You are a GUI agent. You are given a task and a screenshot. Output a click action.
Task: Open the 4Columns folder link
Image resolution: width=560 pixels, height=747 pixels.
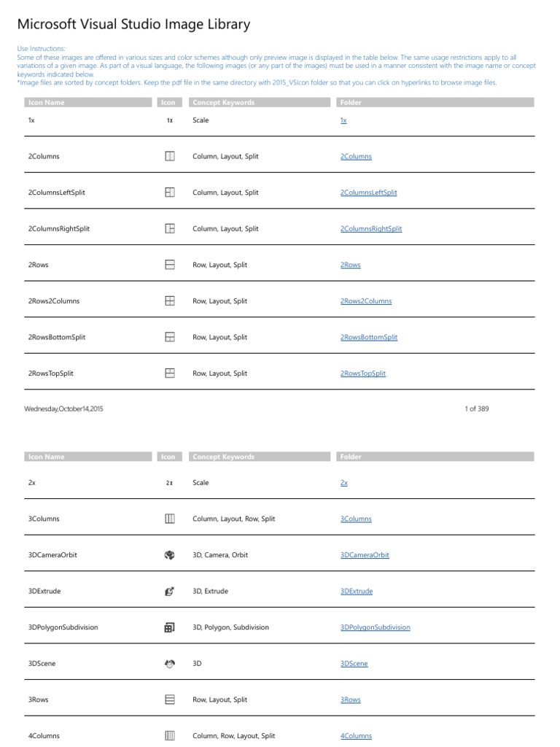(x=356, y=736)
